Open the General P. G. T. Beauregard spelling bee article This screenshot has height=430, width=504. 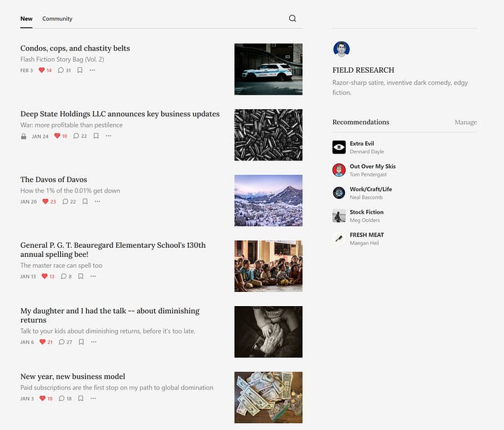[x=113, y=249]
